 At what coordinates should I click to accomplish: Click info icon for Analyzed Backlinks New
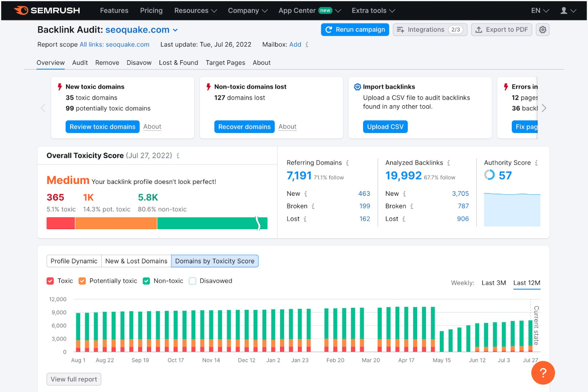point(404,194)
